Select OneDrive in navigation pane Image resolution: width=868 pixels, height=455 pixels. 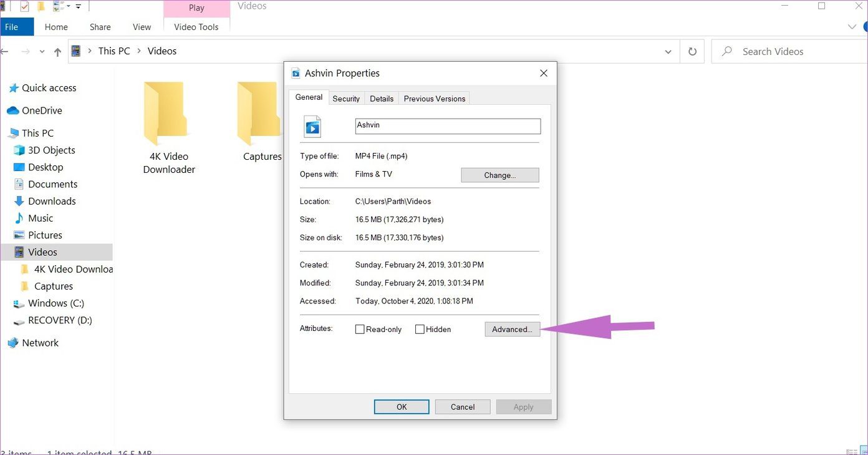[42, 110]
